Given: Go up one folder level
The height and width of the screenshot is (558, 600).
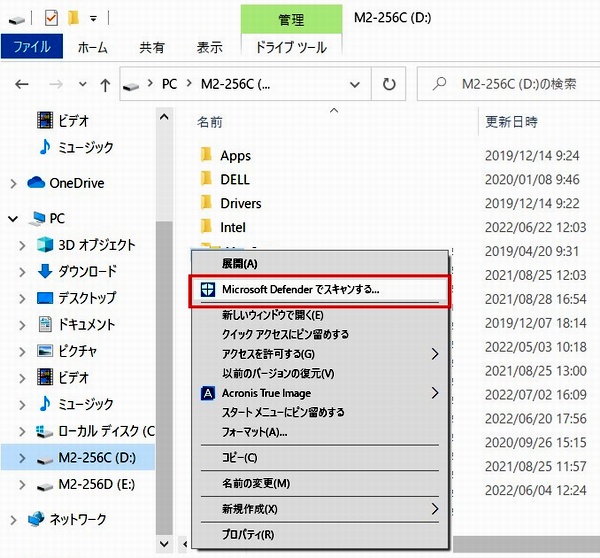Looking at the screenshot, I should 105,85.
